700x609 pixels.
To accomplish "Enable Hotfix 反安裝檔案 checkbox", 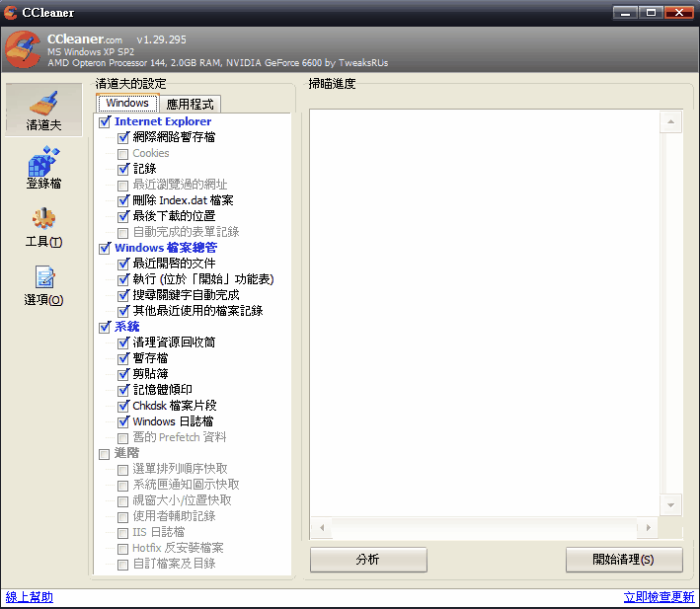I will [x=122, y=549].
